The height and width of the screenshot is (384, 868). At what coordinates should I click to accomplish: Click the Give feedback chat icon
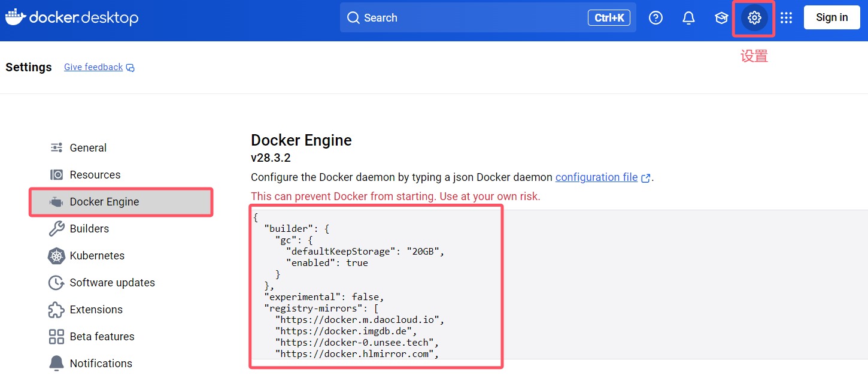tap(130, 68)
